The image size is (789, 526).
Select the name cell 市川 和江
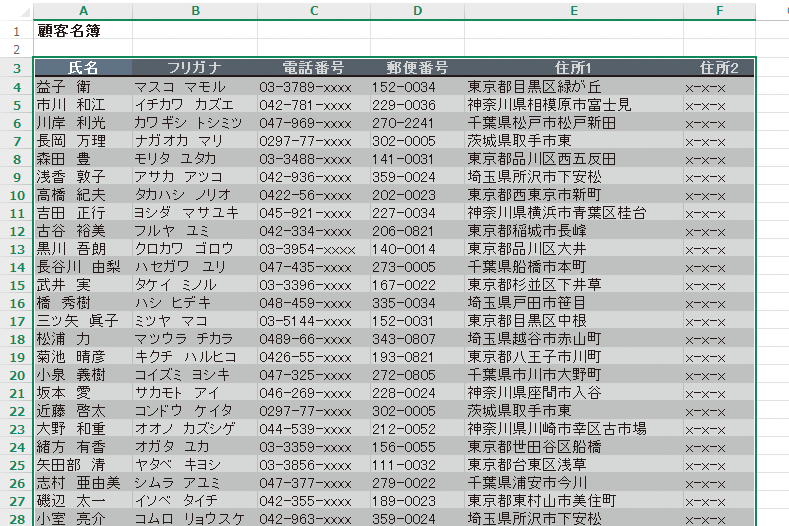83,105
